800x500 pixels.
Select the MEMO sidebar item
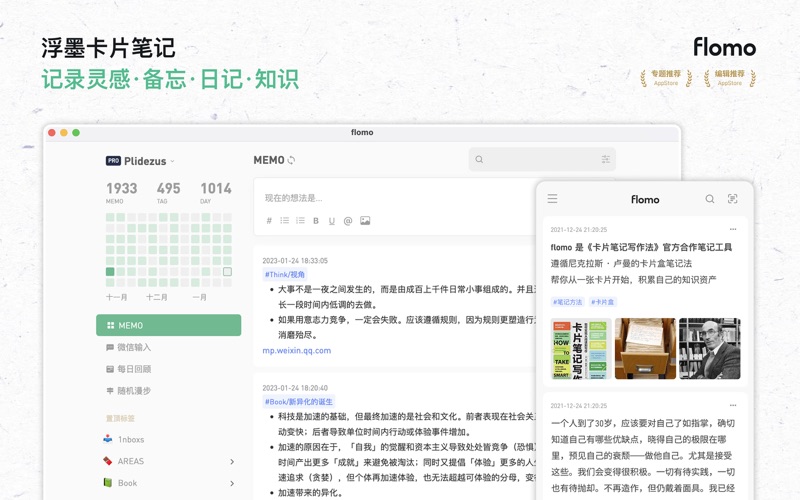click(168, 325)
